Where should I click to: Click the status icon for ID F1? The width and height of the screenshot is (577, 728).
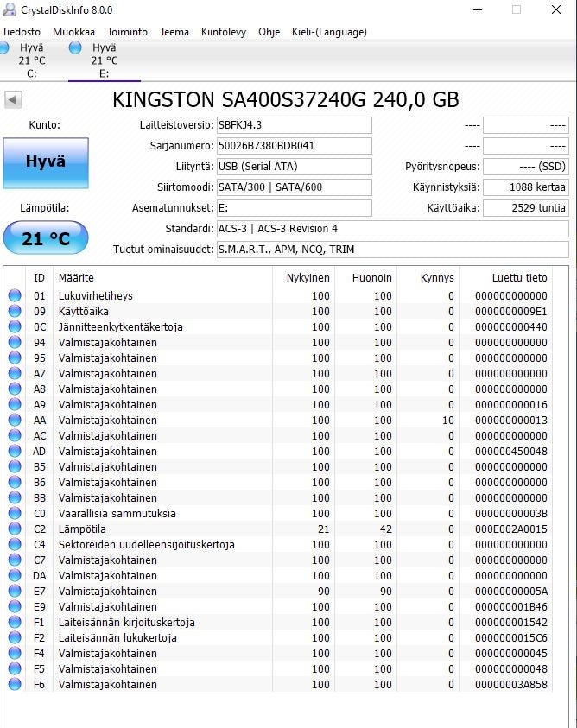pos(15,622)
